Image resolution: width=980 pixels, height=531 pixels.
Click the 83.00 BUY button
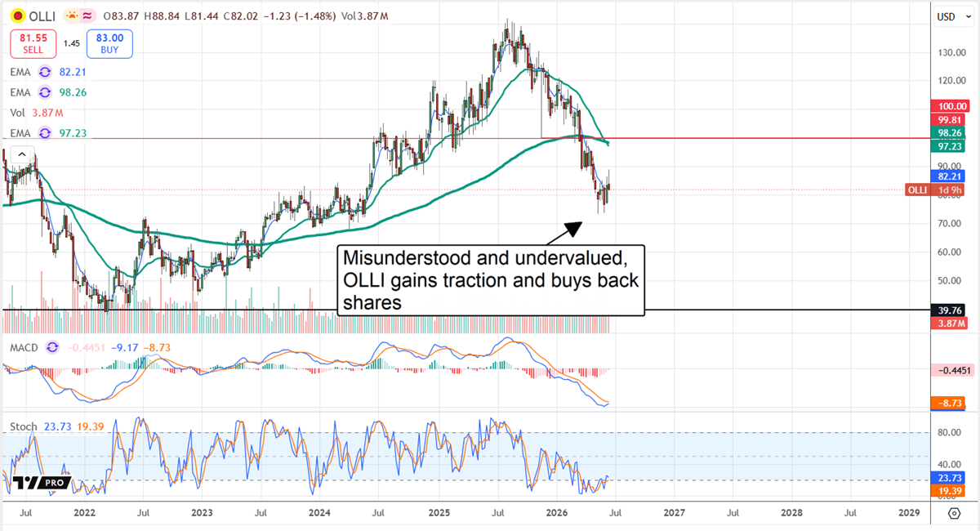109,42
